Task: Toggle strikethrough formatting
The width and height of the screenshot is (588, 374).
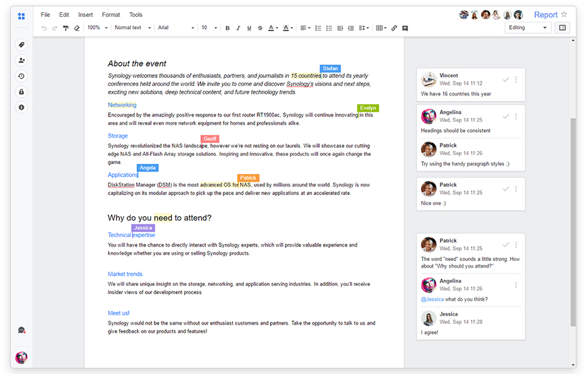Action: [260, 28]
